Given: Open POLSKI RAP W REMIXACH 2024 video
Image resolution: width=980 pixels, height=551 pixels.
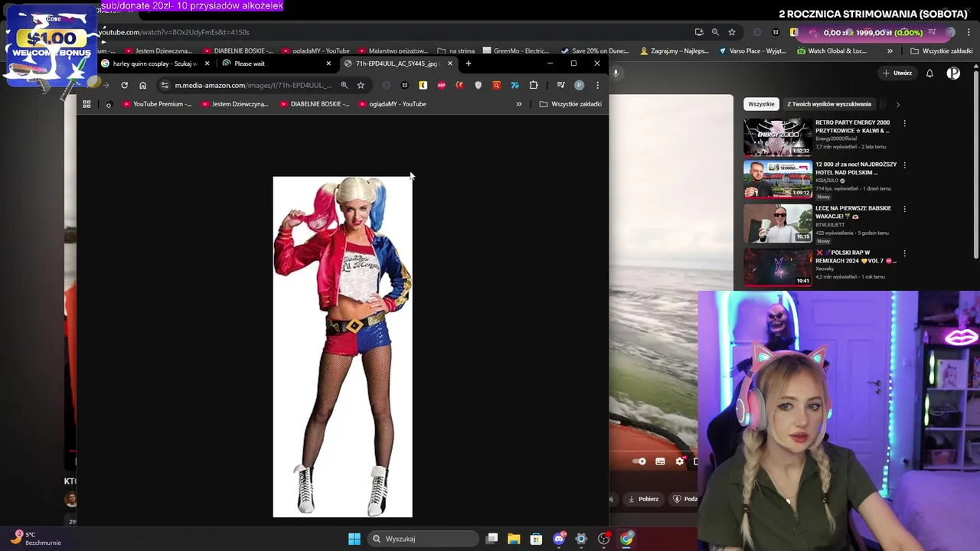Looking at the screenshot, I should (778, 267).
